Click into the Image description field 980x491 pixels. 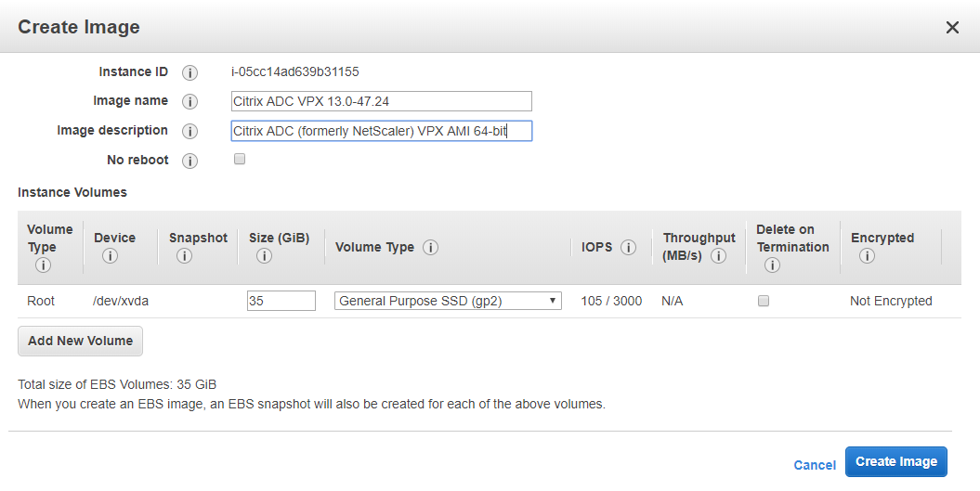coord(381,131)
